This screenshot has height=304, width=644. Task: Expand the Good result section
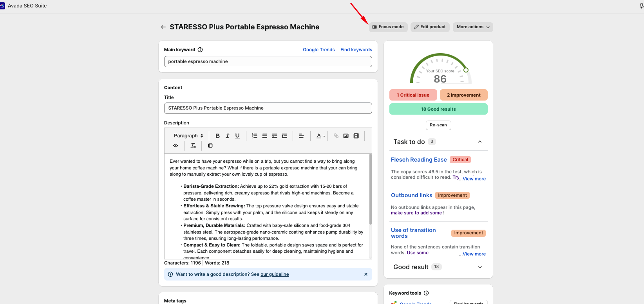(x=480, y=267)
